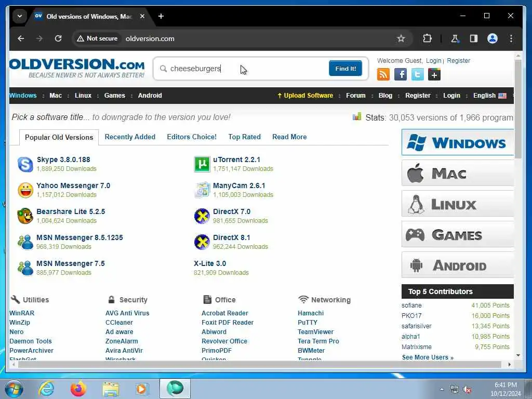Click the ManyCam icon
The height and width of the screenshot is (399, 532).
202,190
